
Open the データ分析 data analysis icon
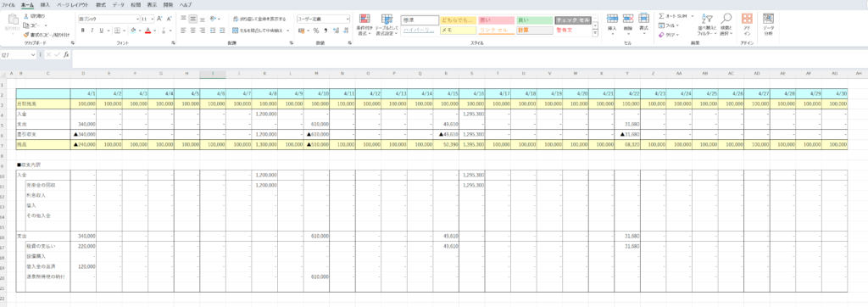pyautogui.click(x=768, y=19)
